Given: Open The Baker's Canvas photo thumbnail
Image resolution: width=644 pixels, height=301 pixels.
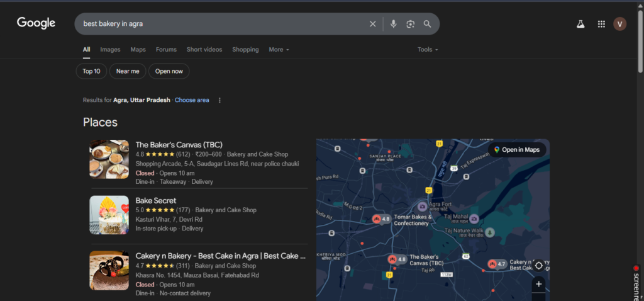Looking at the screenshot, I should point(109,159).
